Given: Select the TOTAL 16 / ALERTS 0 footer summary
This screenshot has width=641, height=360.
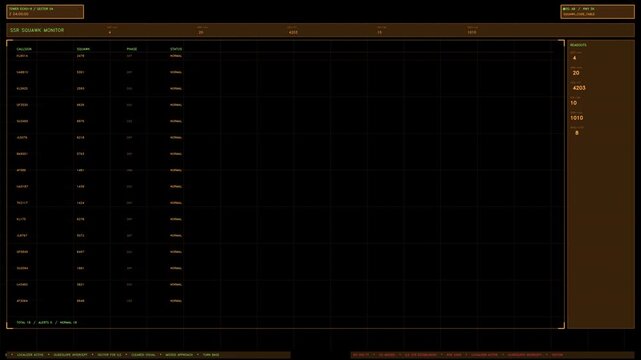Looking at the screenshot, I should (x=47, y=322).
